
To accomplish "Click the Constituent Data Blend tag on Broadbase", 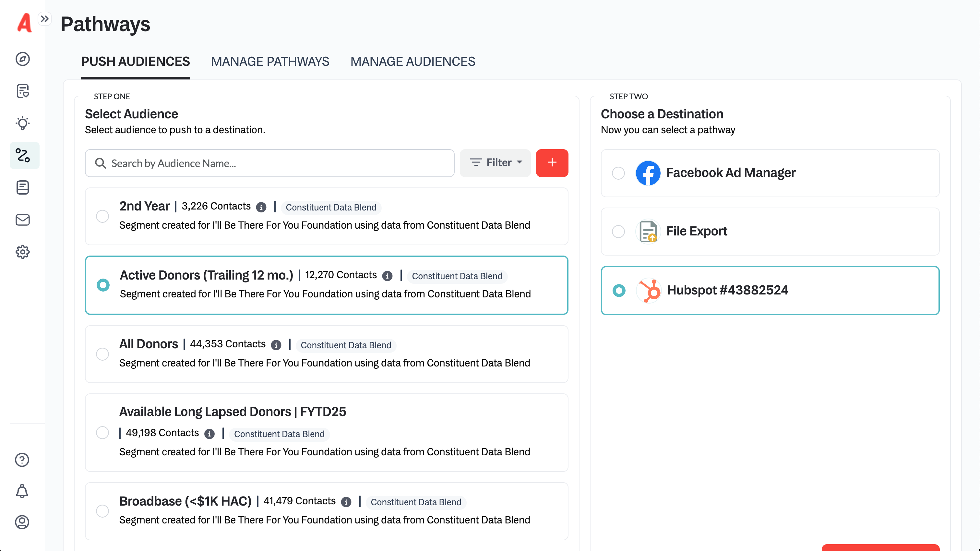I will [x=416, y=502].
